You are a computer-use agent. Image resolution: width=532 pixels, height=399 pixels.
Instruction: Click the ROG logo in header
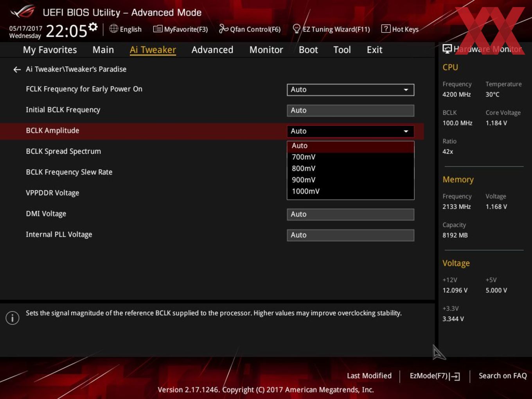[23, 12]
